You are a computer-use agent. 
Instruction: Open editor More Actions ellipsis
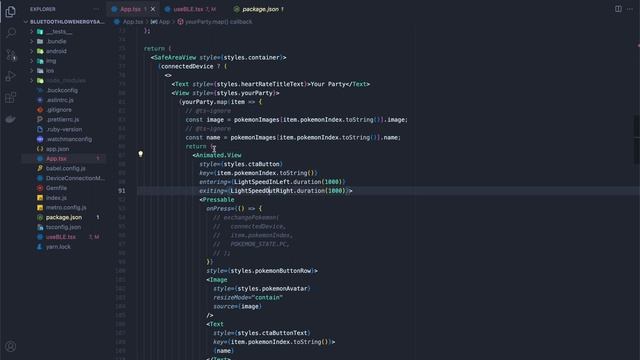630,9
